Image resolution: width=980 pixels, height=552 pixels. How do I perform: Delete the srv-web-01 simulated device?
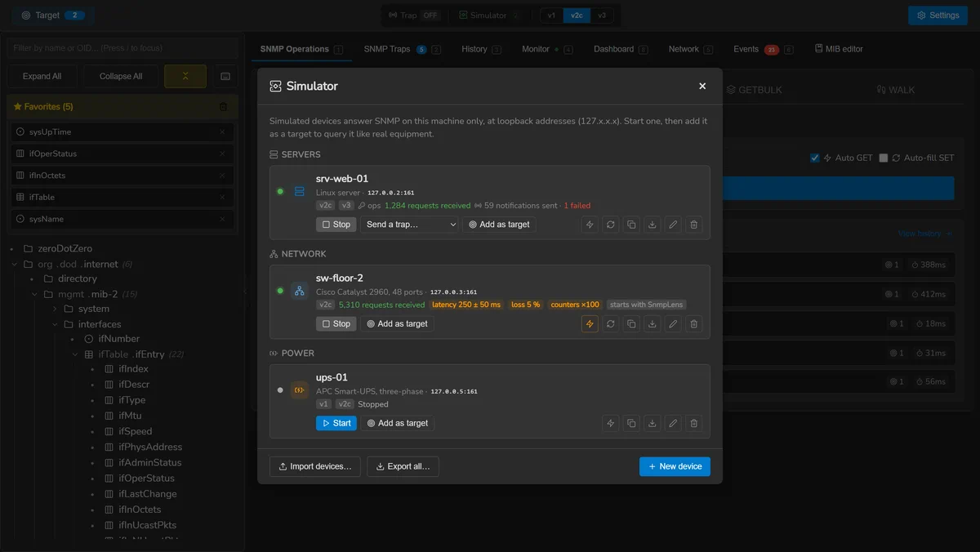coord(693,225)
